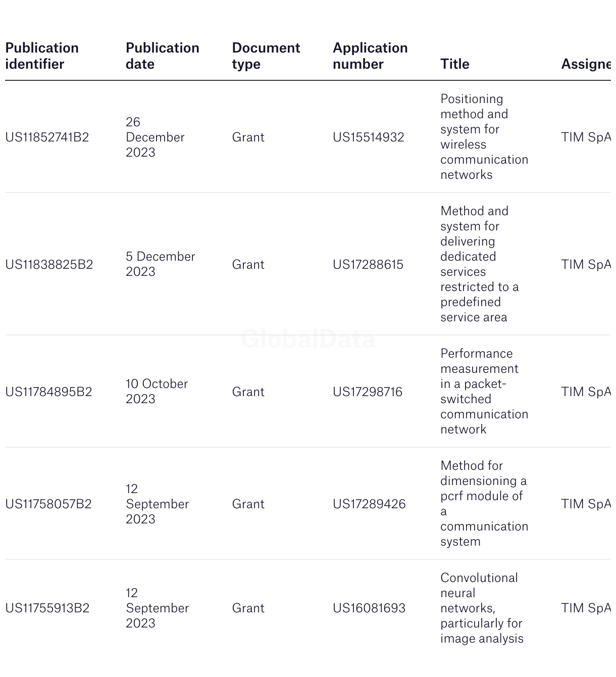Open the Method for dimensioning a pcrf module title
616x677 pixels.
coord(484,504)
